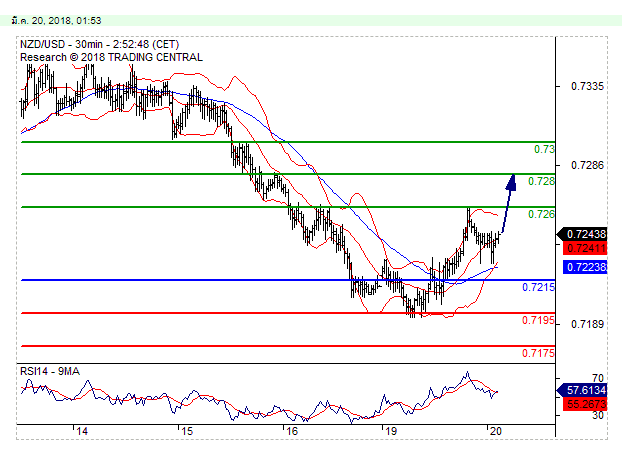Click the green 0.728 resistance label
This screenshot has width=622, height=455.
541,181
